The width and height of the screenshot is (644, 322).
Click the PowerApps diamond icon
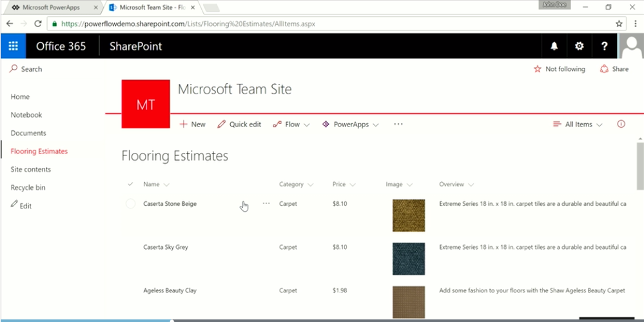[x=326, y=124]
